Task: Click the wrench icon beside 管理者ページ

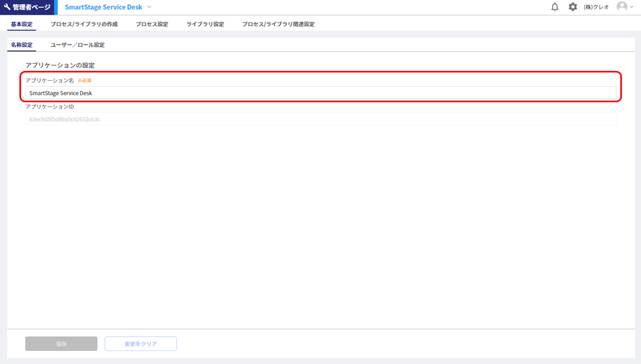Action: point(7,7)
